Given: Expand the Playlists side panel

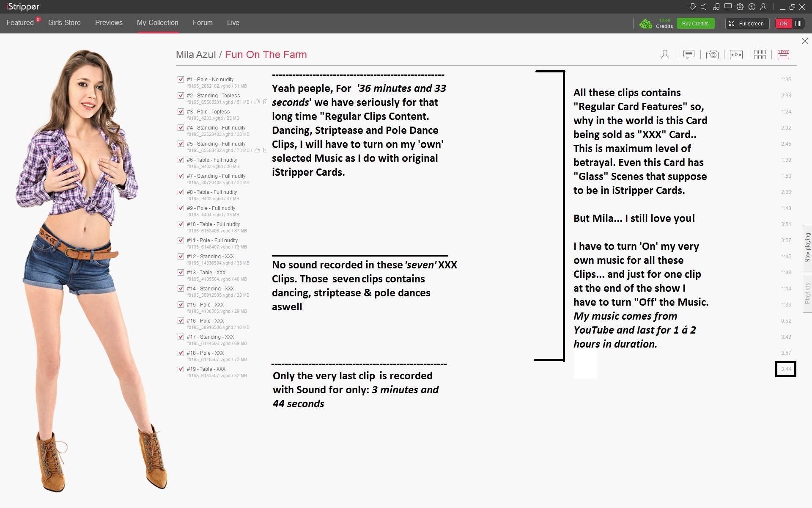Looking at the screenshot, I should coord(807,293).
